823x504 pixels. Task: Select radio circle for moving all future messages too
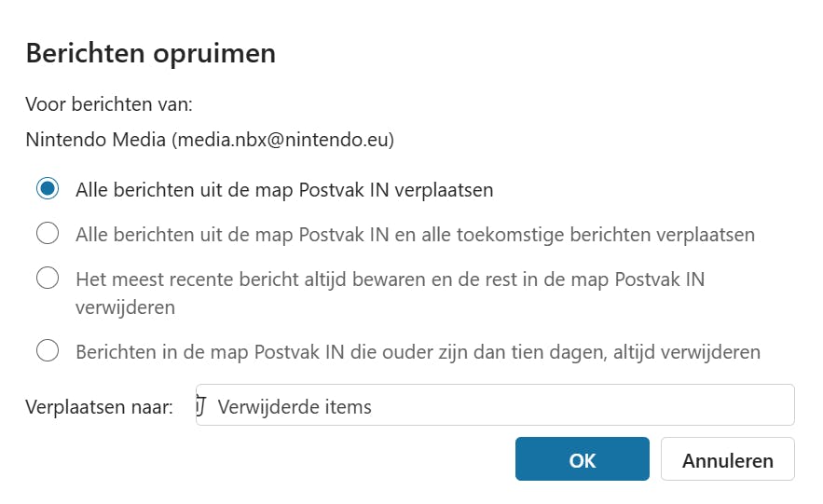pos(48,234)
